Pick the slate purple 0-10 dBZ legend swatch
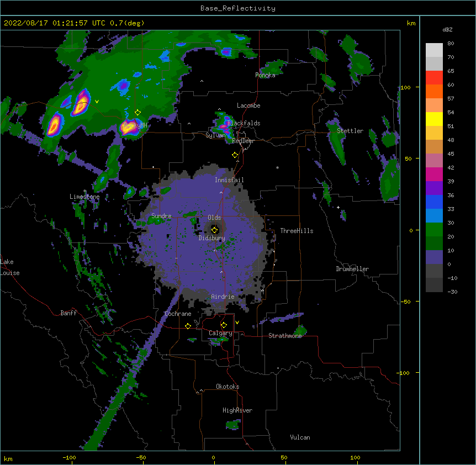 pyautogui.click(x=434, y=257)
